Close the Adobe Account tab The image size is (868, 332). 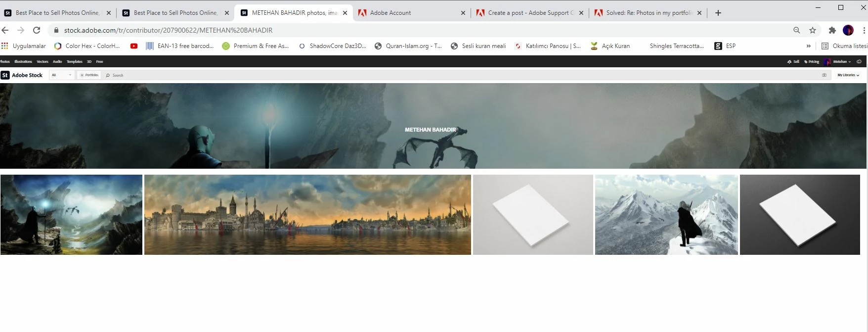[x=463, y=13]
